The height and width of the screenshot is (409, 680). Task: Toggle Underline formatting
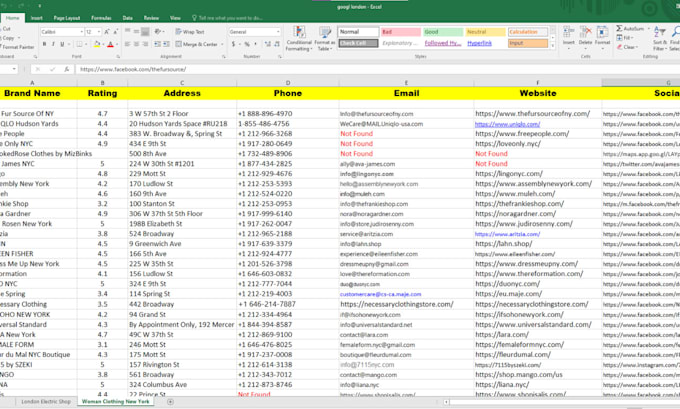pyautogui.click(x=62, y=44)
